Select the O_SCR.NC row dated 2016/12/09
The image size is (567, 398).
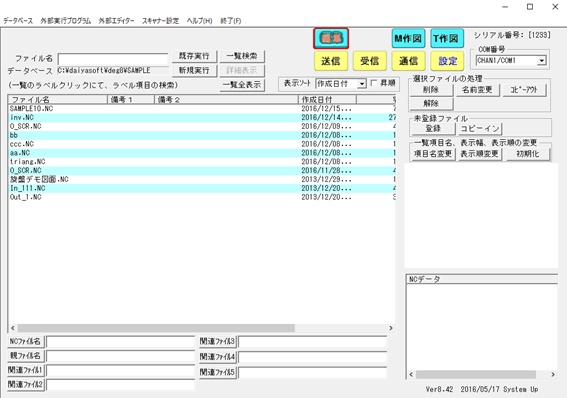coord(202,127)
